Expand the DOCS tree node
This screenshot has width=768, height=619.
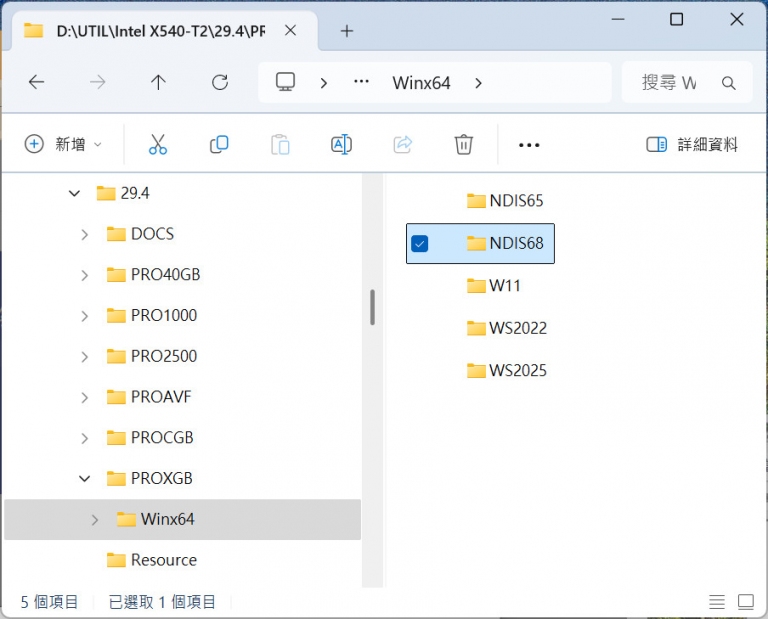pos(84,235)
